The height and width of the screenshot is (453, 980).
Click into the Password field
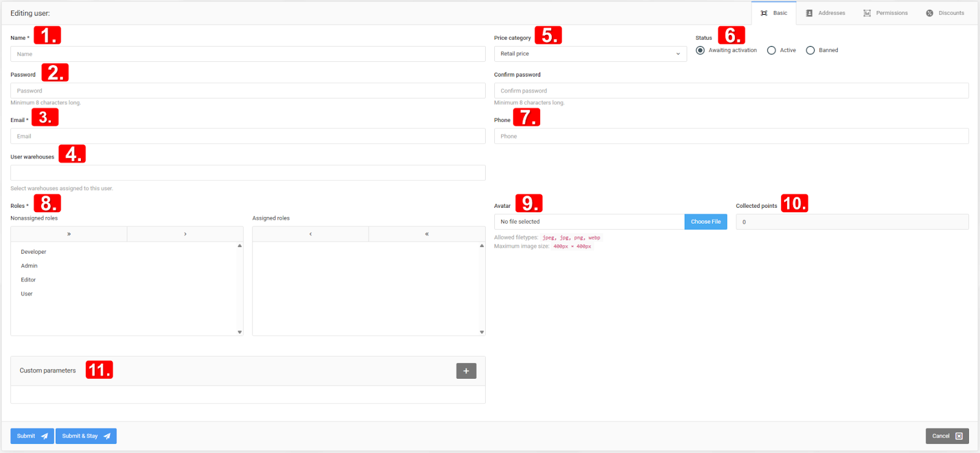click(248, 91)
